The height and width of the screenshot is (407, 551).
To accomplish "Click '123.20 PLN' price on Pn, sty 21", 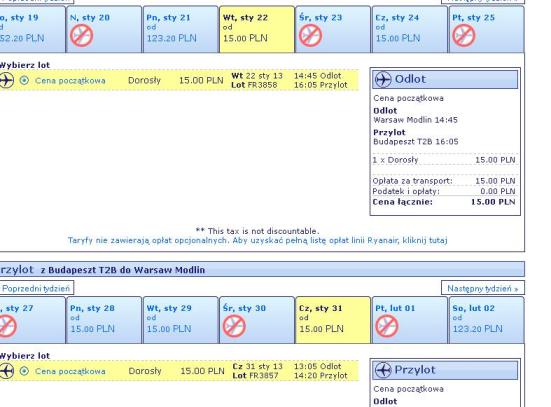I will click(x=171, y=38).
